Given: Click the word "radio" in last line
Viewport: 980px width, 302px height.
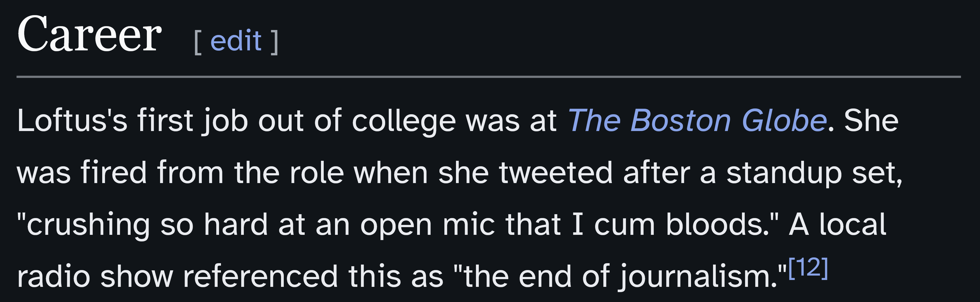Looking at the screenshot, I should point(54,276).
